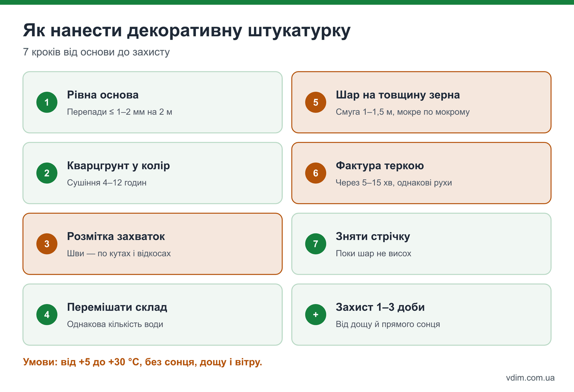Click the green step 2 circle
574x392 pixels.
[47, 173]
